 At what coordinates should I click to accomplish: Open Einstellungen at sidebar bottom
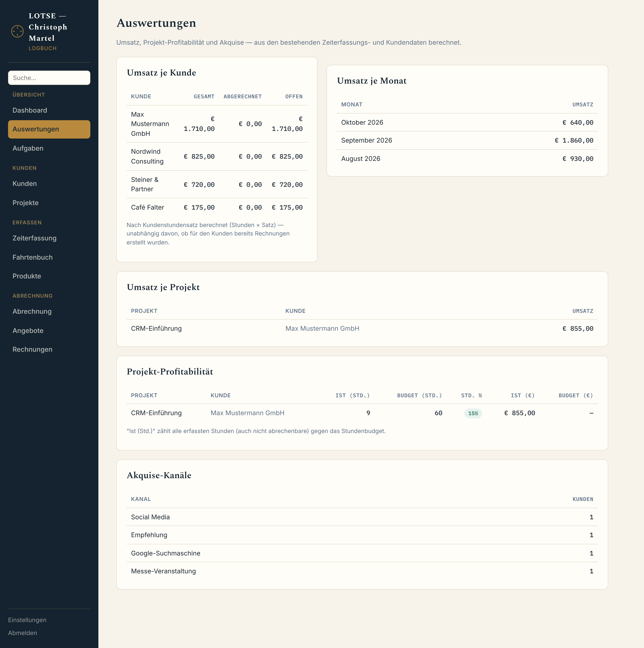click(27, 620)
